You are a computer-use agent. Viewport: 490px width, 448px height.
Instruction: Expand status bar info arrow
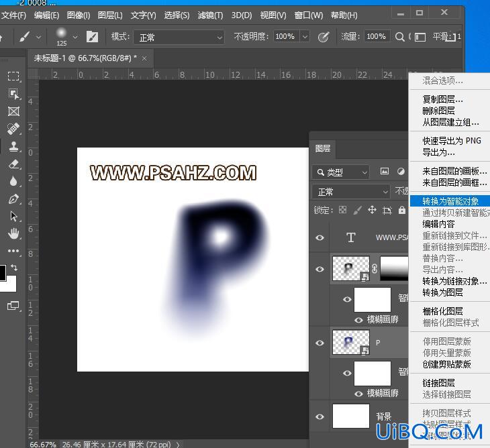click(178, 444)
